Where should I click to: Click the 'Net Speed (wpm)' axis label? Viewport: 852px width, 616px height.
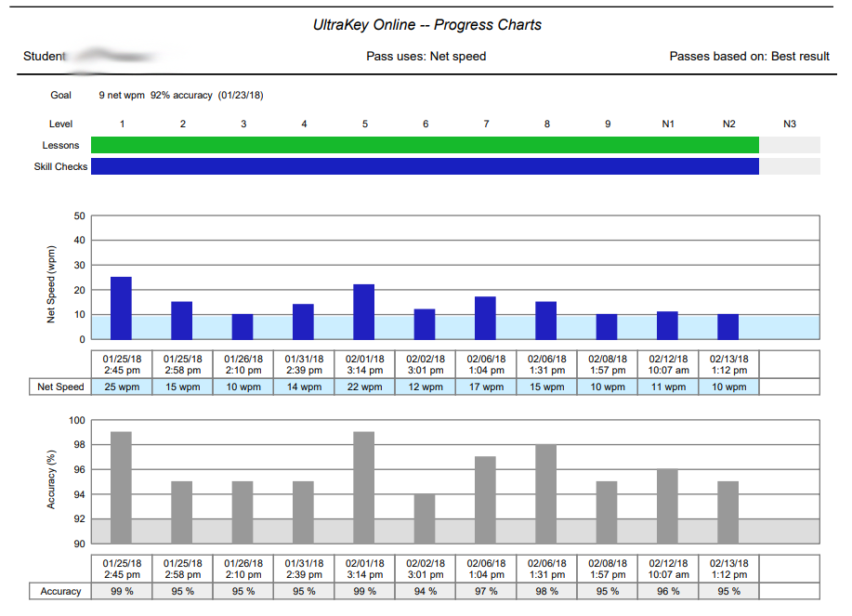(51, 284)
